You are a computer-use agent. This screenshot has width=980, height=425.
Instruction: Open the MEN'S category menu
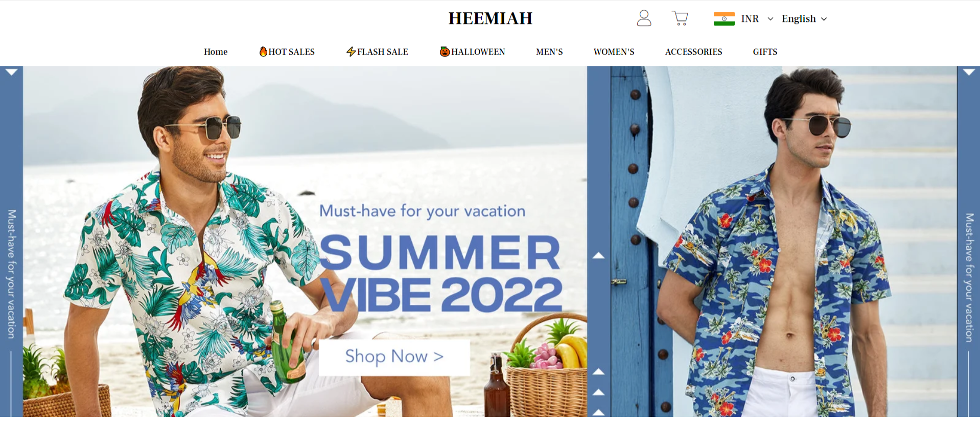[x=549, y=52]
